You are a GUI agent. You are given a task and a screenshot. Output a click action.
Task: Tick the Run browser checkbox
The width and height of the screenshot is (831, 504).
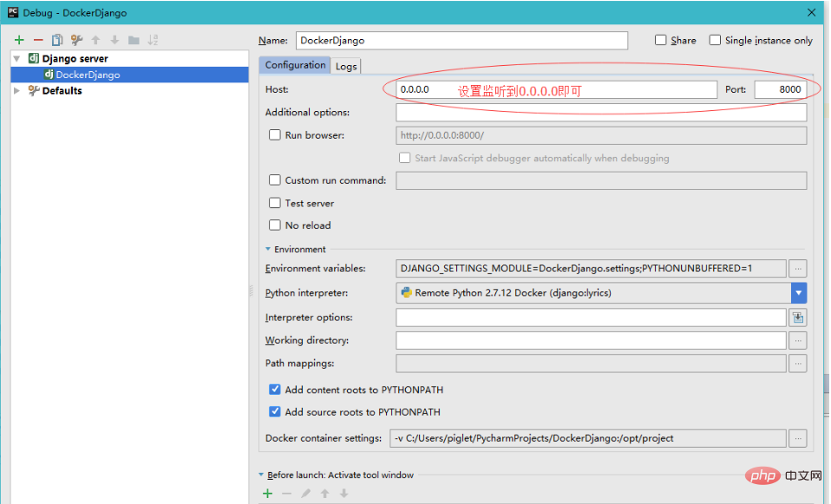point(274,135)
